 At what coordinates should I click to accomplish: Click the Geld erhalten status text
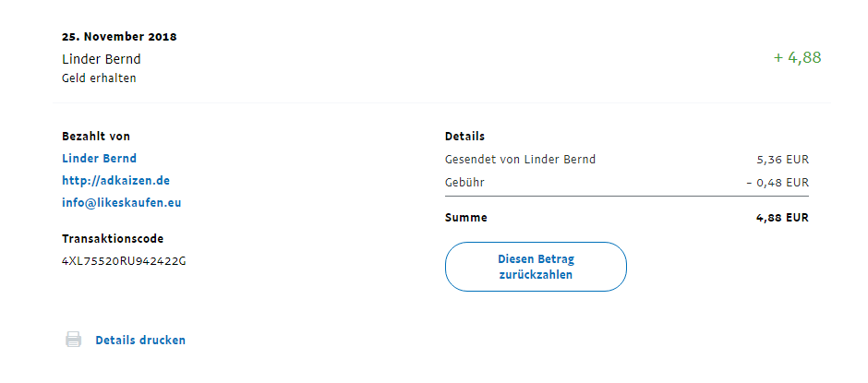pyautogui.click(x=99, y=78)
